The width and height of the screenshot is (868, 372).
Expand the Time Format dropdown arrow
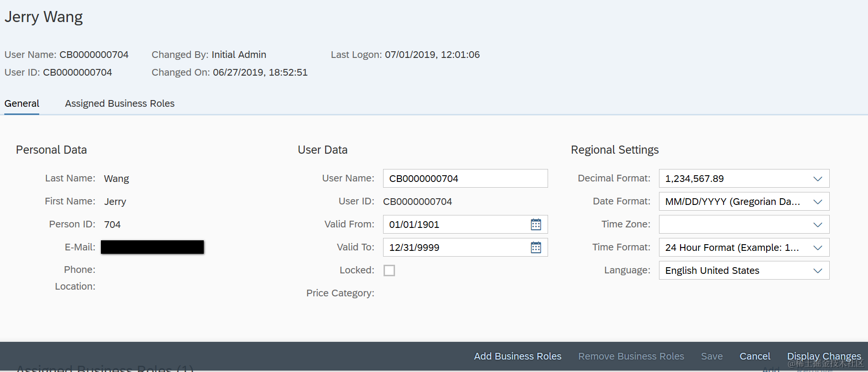818,248
